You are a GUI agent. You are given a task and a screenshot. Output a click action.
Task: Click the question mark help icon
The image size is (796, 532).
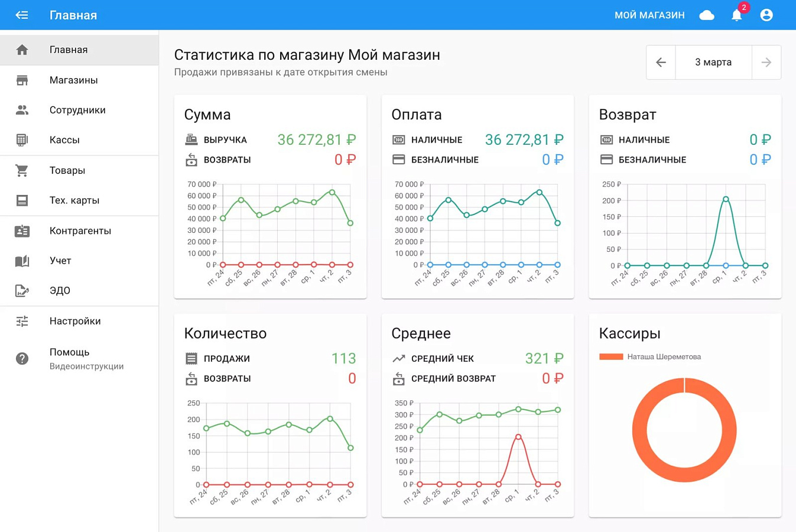(22, 358)
